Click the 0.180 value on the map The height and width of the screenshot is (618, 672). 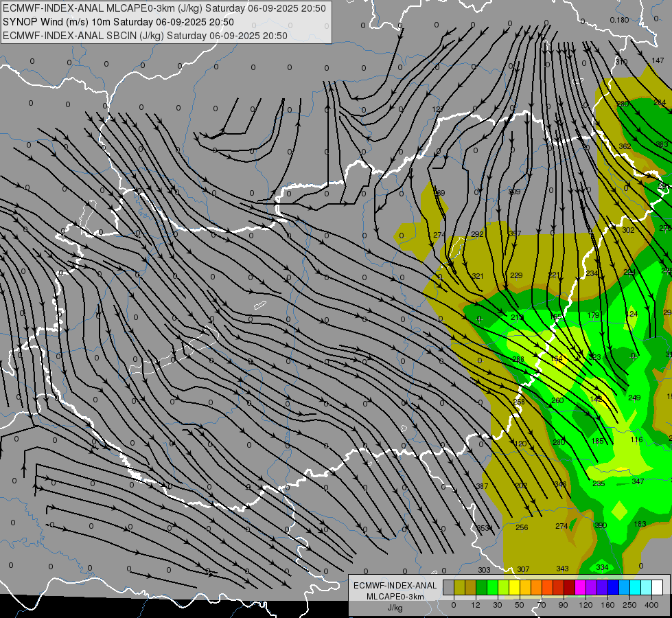619,20
